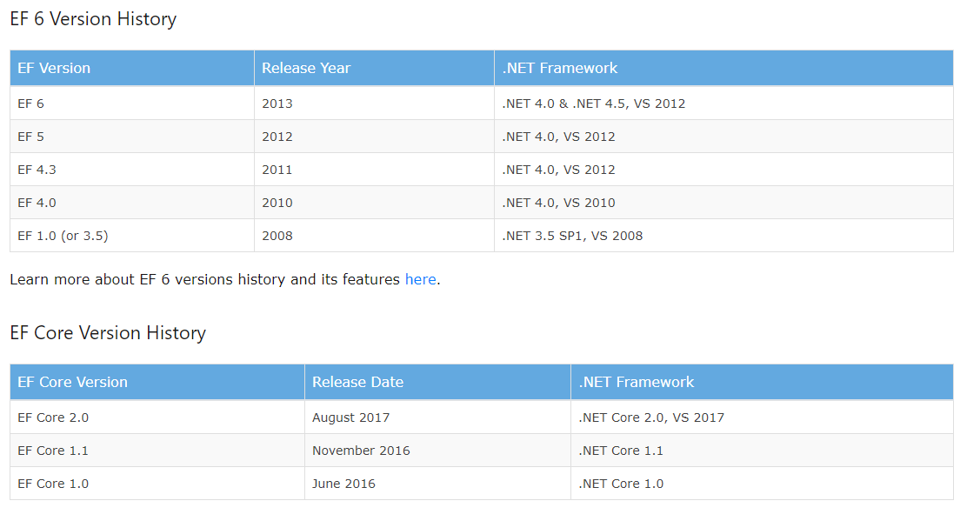Click the 'EF Core 1.1' cell
The height and width of the screenshot is (521, 980).
157,451
